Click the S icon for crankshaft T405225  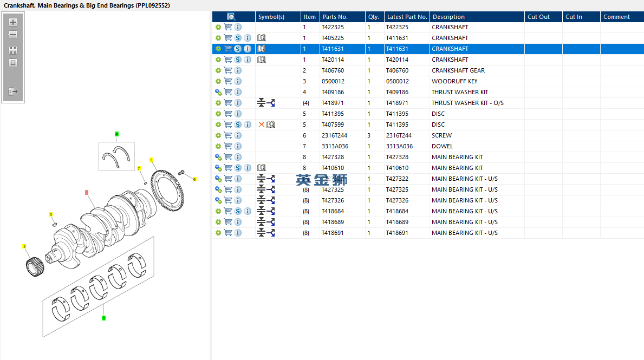pos(237,38)
